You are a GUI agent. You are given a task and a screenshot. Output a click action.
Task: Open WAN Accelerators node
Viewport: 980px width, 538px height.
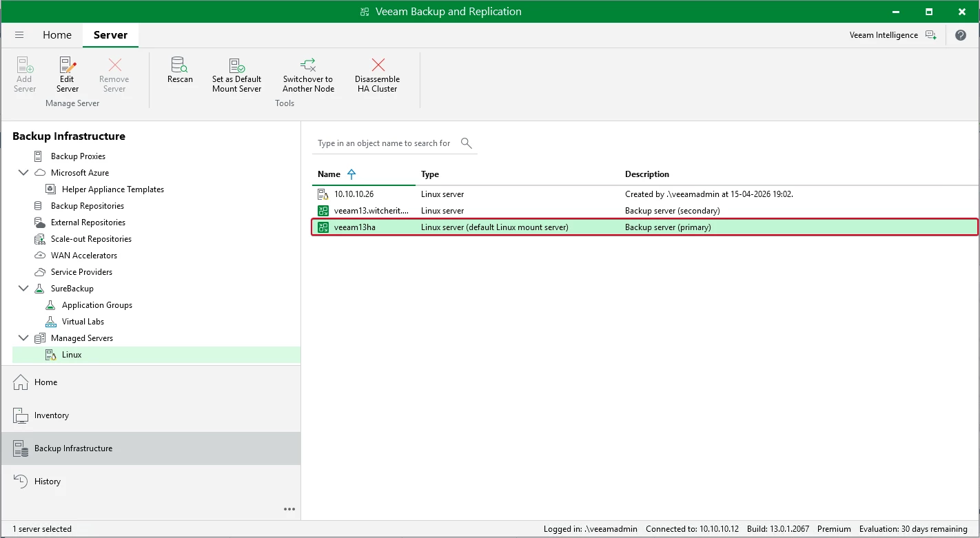click(84, 256)
